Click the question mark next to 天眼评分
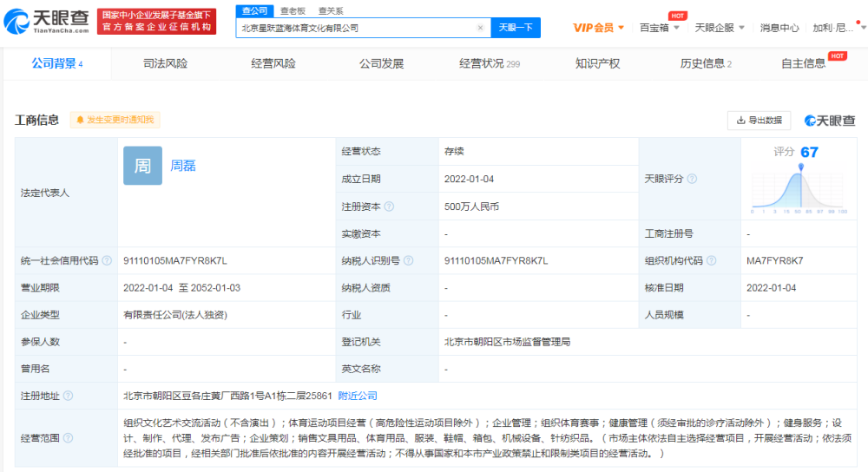The image size is (868, 472). tap(692, 179)
